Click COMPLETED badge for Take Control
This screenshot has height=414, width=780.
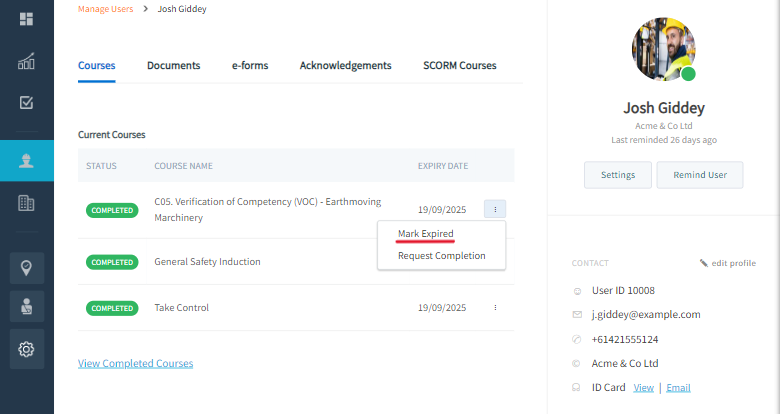(x=112, y=308)
